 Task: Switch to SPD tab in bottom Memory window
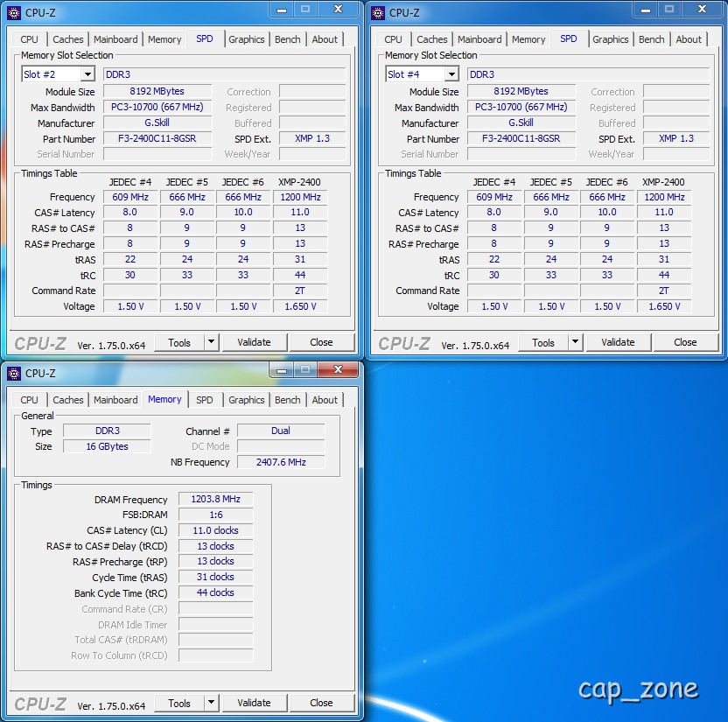pyautogui.click(x=204, y=400)
